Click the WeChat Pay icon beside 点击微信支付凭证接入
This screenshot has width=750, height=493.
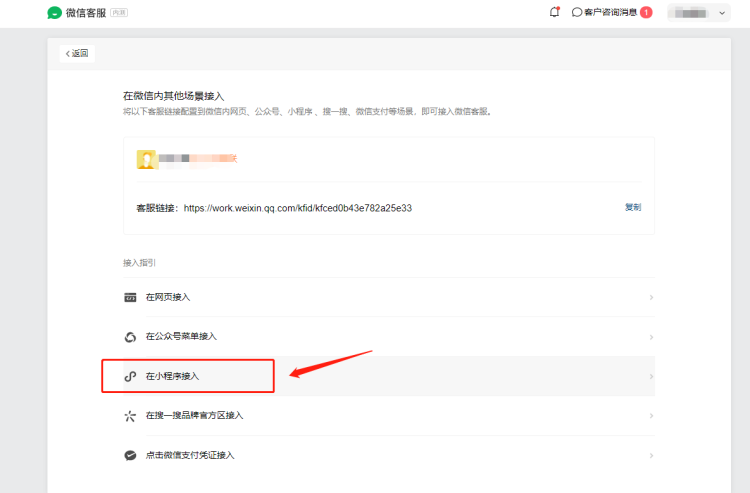[130, 455]
